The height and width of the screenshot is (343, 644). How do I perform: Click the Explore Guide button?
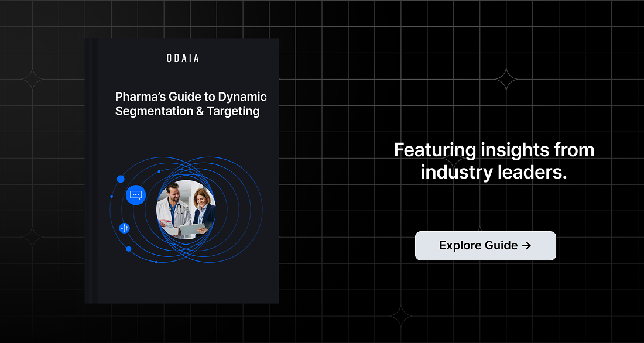click(x=485, y=246)
